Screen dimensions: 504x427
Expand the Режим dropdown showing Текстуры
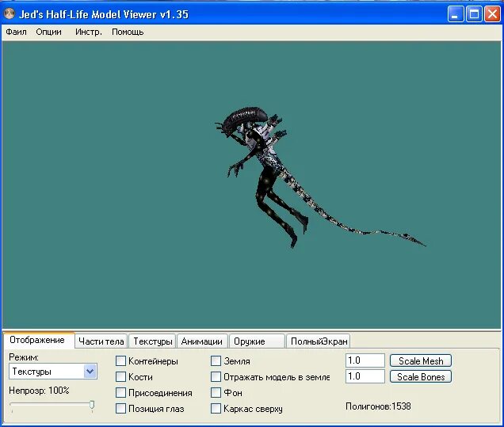point(90,372)
